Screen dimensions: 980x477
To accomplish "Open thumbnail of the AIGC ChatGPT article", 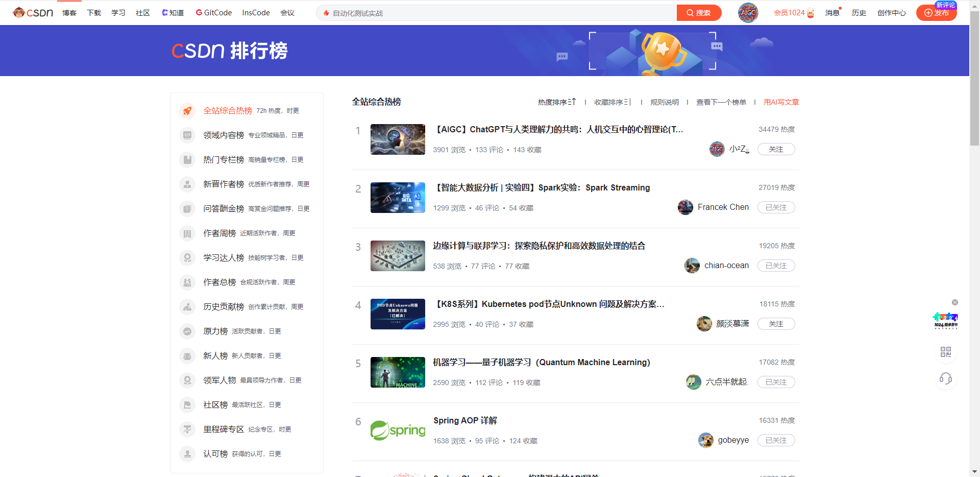I will coord(398,139).
